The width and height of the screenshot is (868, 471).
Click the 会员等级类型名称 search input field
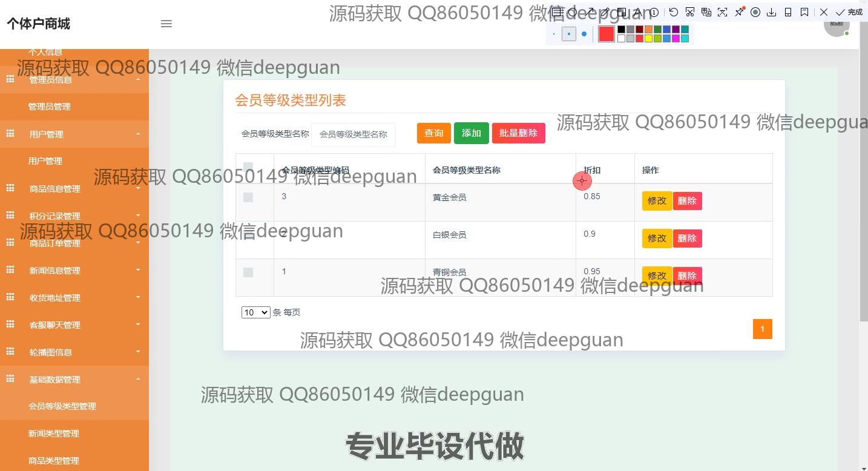(353, 134)
